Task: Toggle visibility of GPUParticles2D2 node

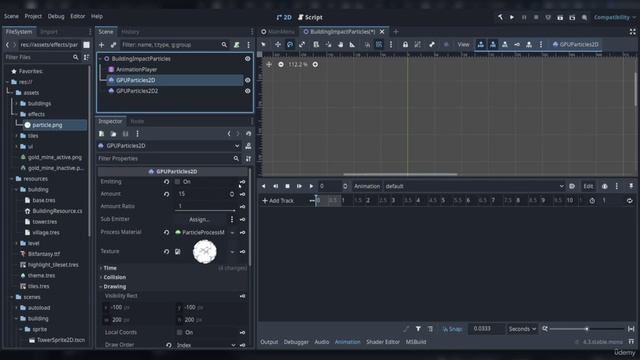Action: point(247,91)
